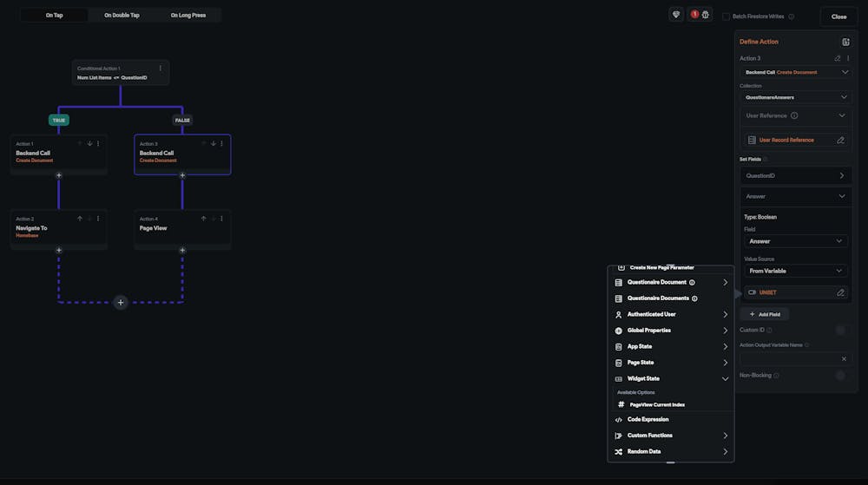Add action below Action 1 plus button
Image resolution: width=868 pixels, height=485 pixels.
[x=59, y=175]
